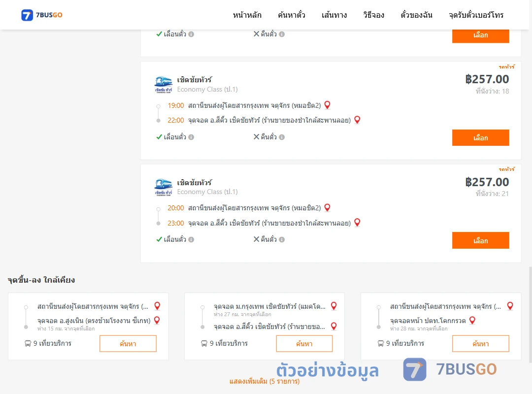Click Economy Class (ป.1) on 19:00 trip

pos(207,89)
